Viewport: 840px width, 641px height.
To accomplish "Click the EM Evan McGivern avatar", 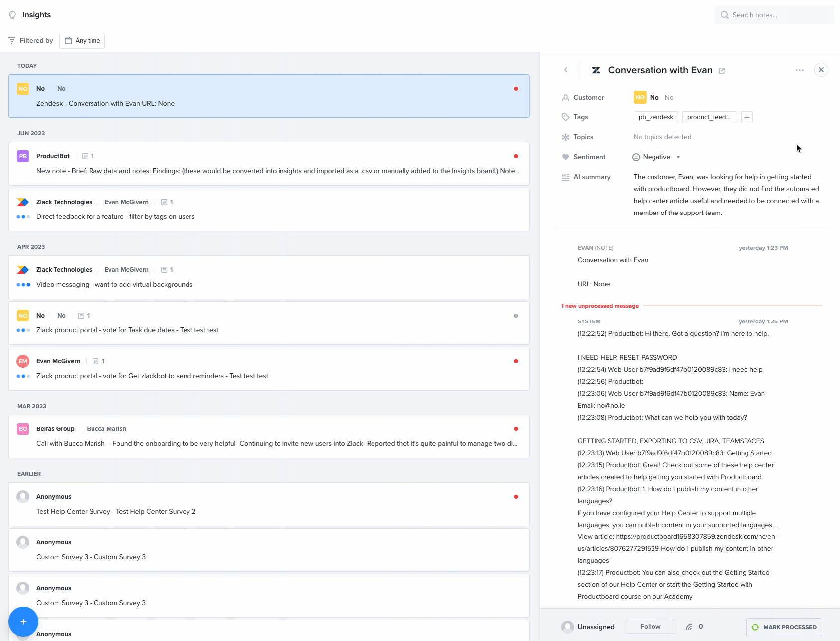I will point(23,361).
